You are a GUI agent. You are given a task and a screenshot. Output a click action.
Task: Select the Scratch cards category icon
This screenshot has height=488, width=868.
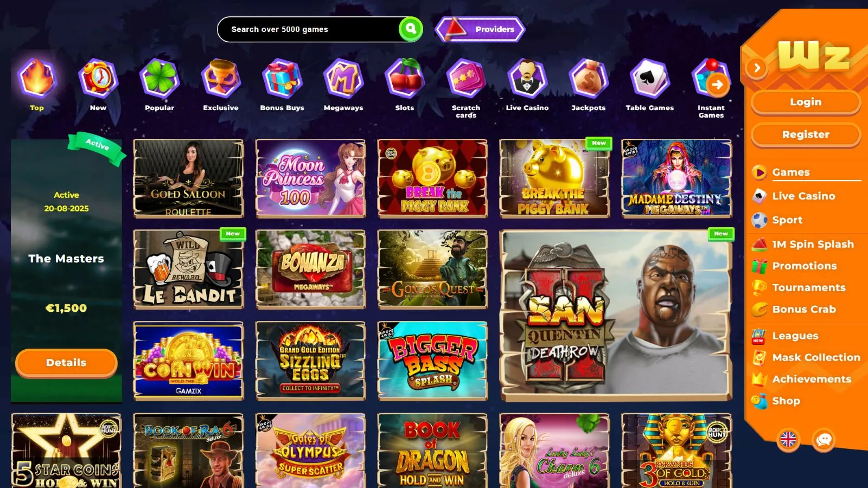(465, 79)
